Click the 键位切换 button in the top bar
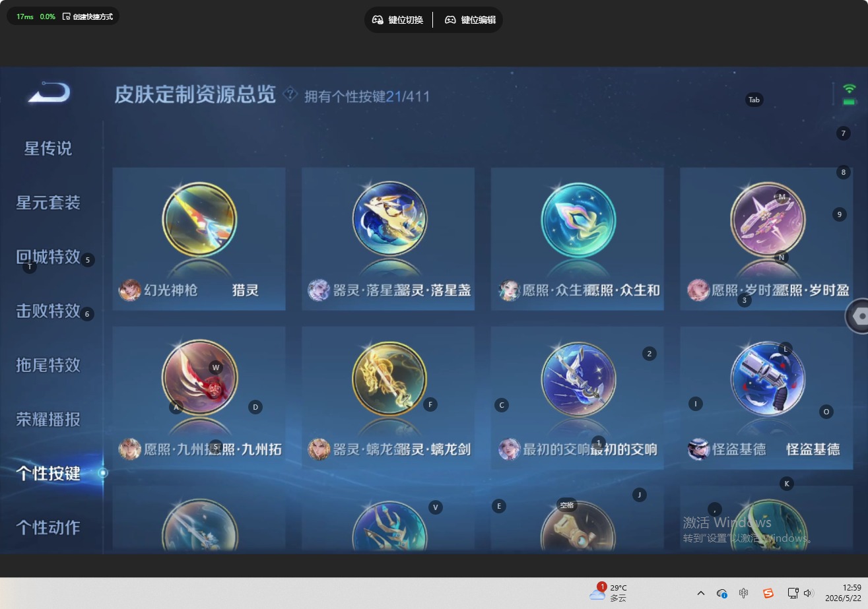This screenshot has height=609, width=868. (398, 20)
